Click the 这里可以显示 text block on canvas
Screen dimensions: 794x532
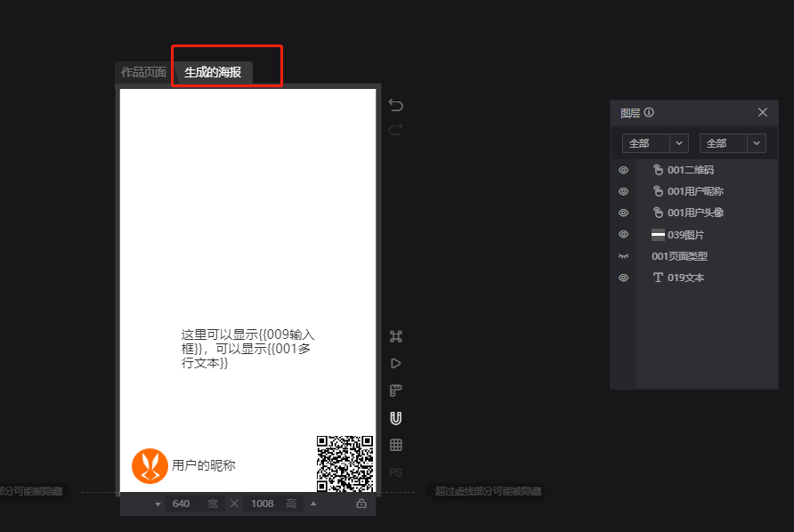[247, 349]
